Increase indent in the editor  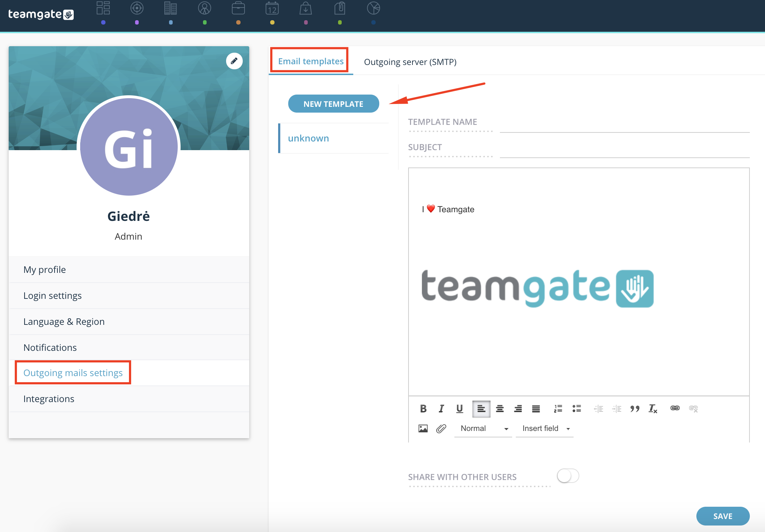(617, 409)
